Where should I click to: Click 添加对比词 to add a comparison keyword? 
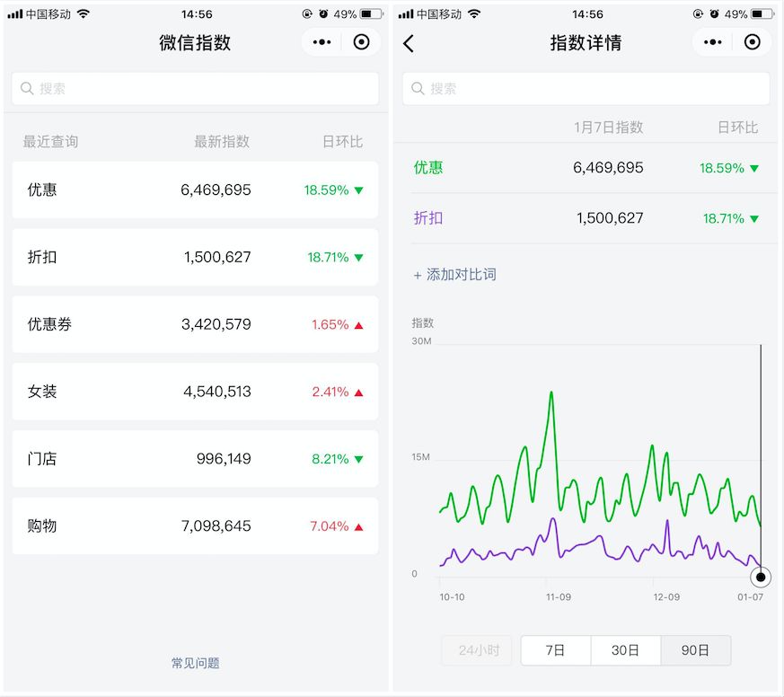pos(455,275)
